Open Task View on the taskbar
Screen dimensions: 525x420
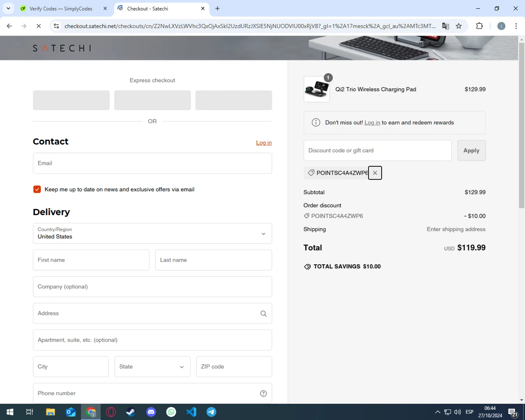(x=30, y=412)
